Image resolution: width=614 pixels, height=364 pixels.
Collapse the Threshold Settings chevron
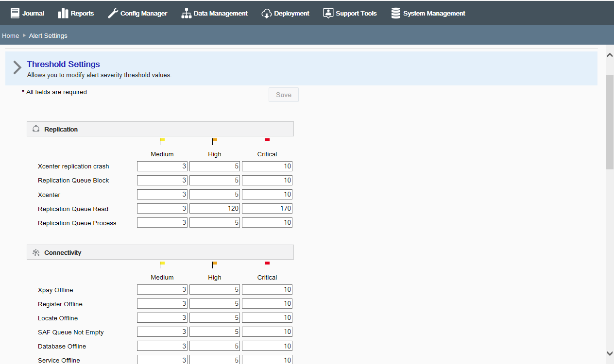click(17, 67)
